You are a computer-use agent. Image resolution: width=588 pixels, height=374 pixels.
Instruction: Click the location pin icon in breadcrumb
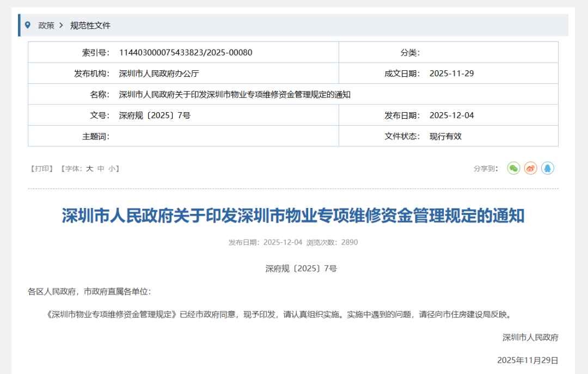[28, 25]
